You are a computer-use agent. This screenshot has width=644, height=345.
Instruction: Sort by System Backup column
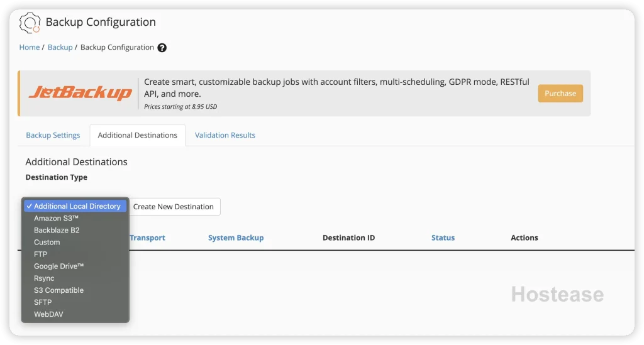pyautogui.click(x=236, y=238)
